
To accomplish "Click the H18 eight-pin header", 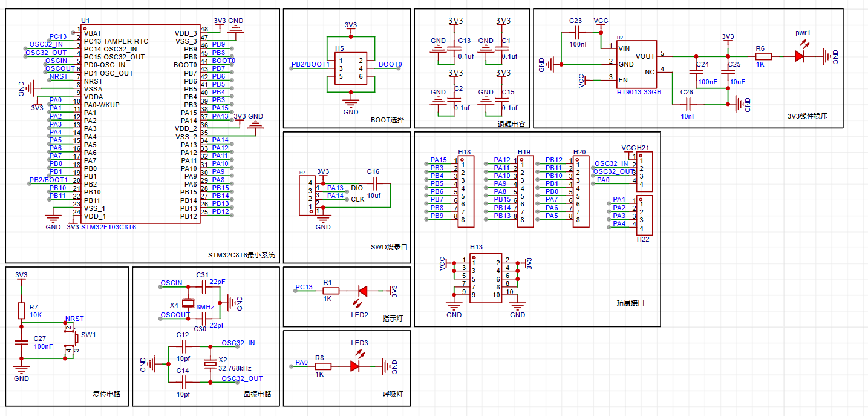I will coord(467,191).
